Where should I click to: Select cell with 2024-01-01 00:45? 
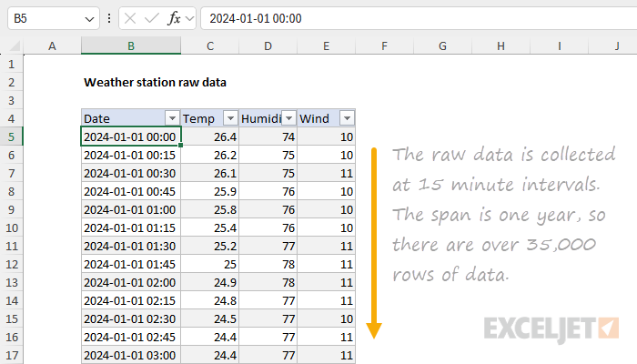(131, 191)
